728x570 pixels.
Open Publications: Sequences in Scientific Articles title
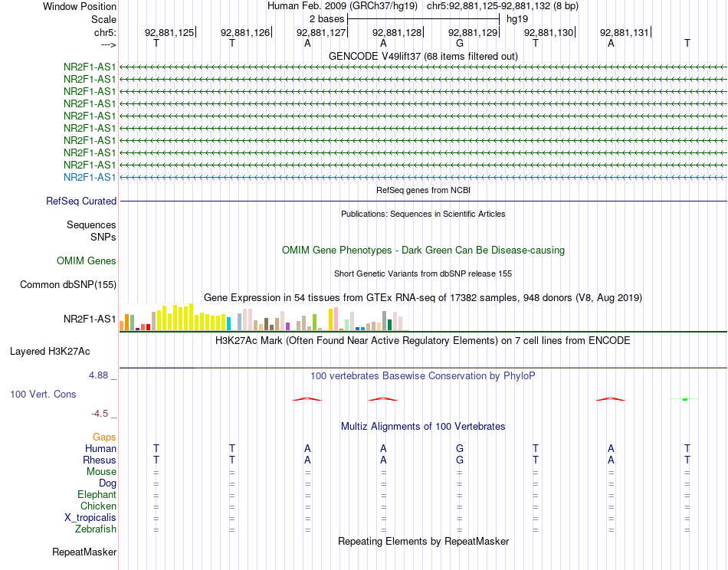click(423, 214)
